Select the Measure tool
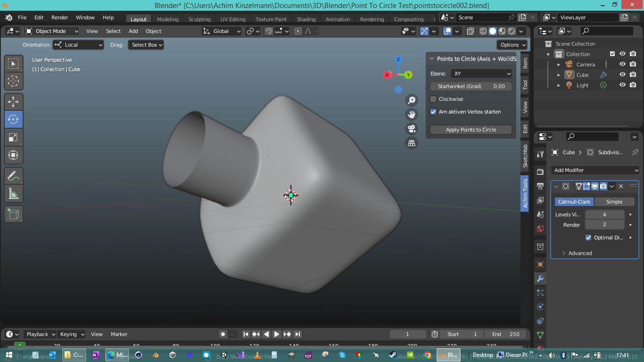644x362 pixels. tap(13, 194)
